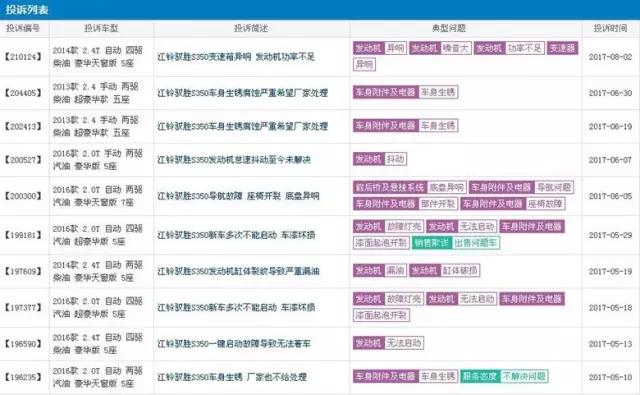Click the 出售问题车 issue tag
This screenshot has height=395, width=640.
point(476,243)
